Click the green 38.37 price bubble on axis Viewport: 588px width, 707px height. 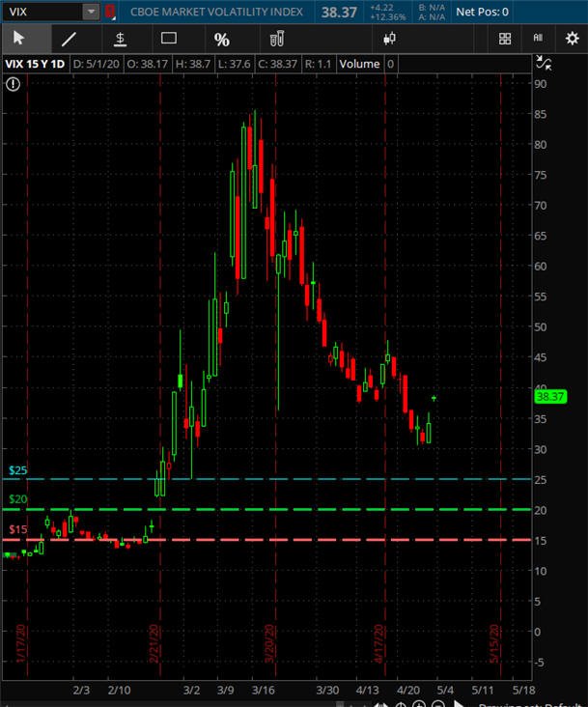click(550, 397)
